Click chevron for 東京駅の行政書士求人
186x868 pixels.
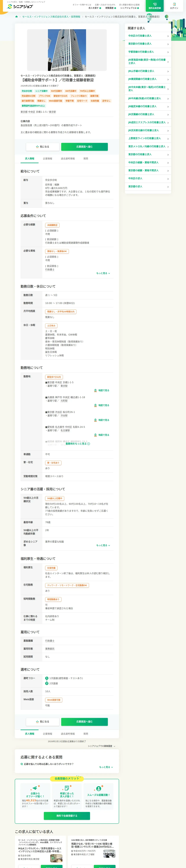click(x=168, y=44)
